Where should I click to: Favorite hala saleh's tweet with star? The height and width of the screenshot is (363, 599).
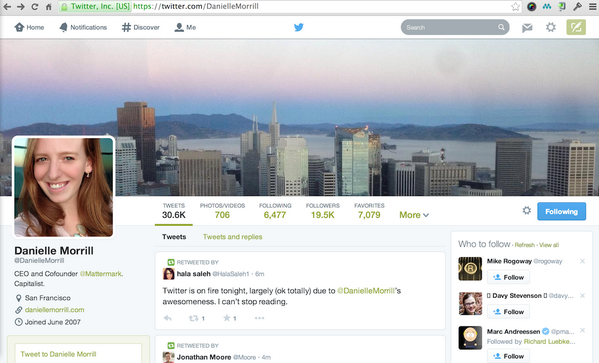click(227, 318)
